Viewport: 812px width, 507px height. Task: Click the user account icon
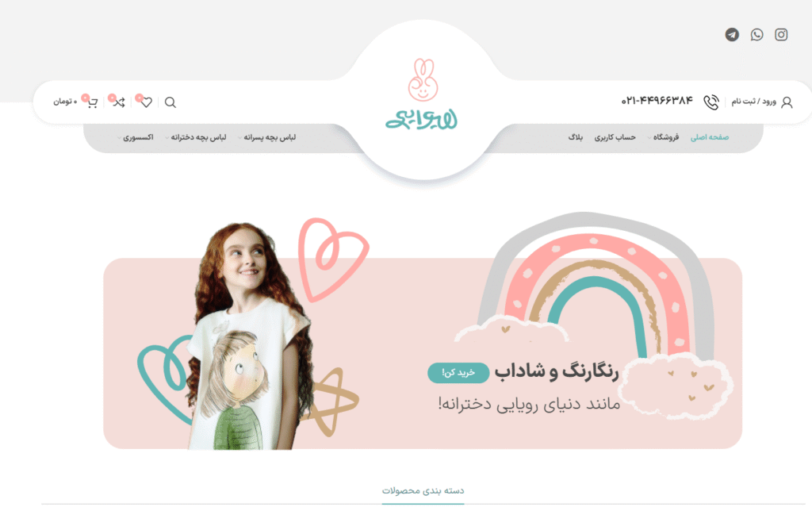coord(787,102)
